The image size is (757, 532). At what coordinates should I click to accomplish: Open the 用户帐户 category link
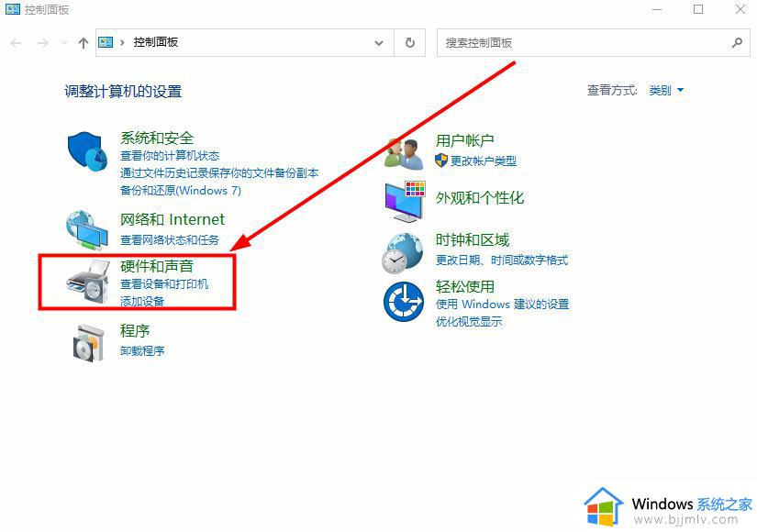click(464, 140)
